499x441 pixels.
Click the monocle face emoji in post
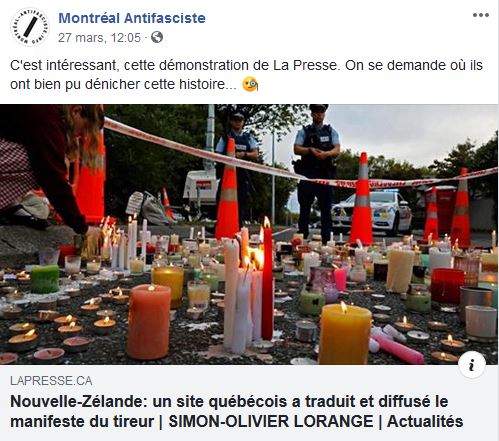pyautogui.click(x=250, y=84)
